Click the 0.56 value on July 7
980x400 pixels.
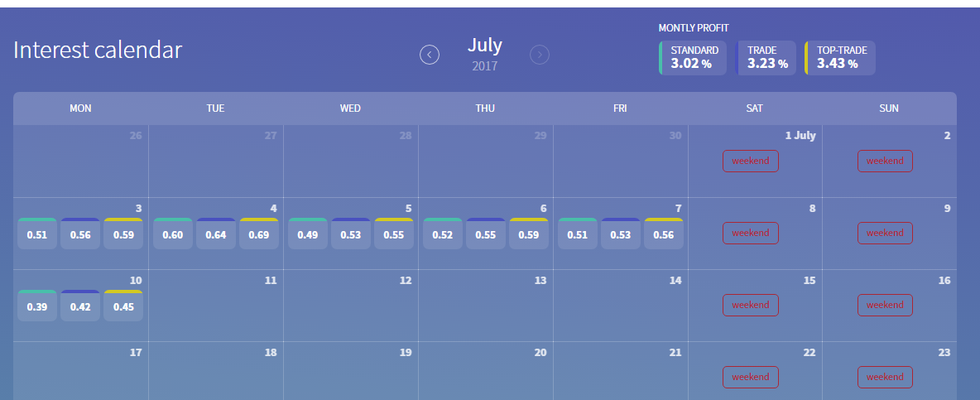tap(664, 234)
